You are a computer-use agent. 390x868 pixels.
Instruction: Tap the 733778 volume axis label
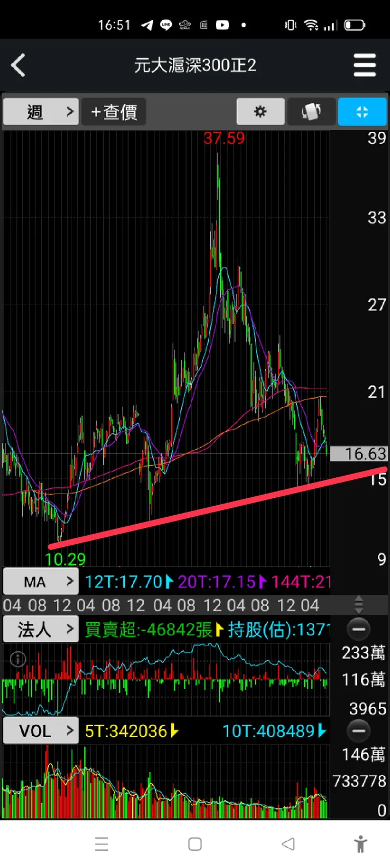pos(359,781)
